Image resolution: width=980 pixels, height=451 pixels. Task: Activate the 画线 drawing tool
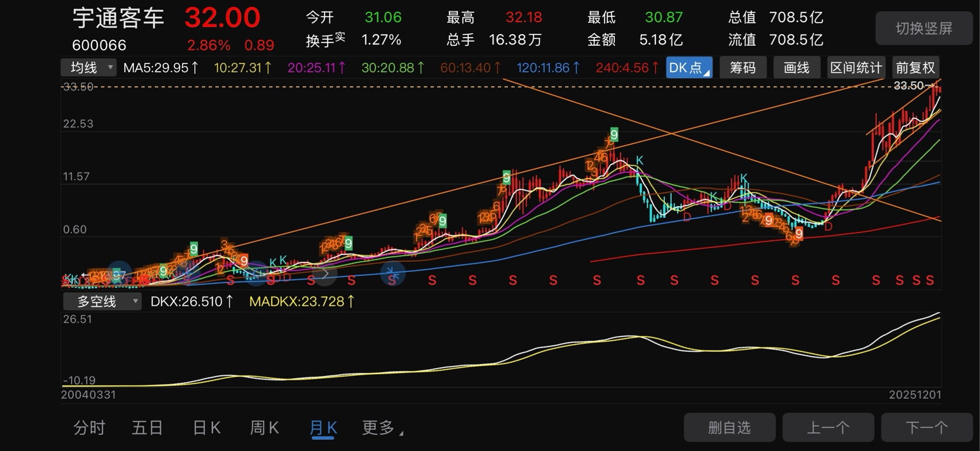796,68
